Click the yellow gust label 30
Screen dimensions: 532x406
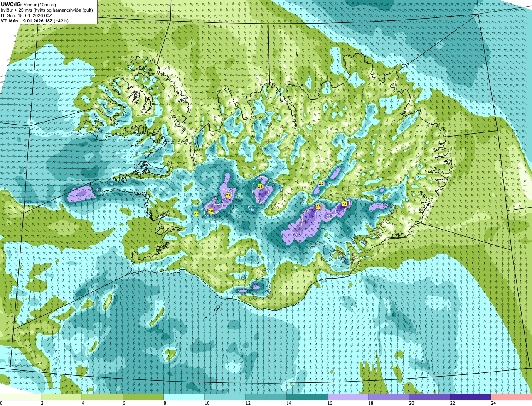211,211
